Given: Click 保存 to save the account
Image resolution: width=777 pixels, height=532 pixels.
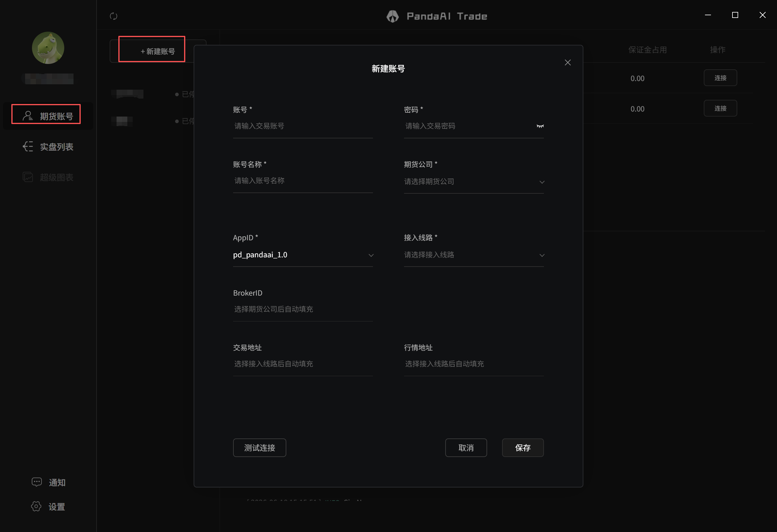Looking at the screenshot, I should (x=523, y=448).
